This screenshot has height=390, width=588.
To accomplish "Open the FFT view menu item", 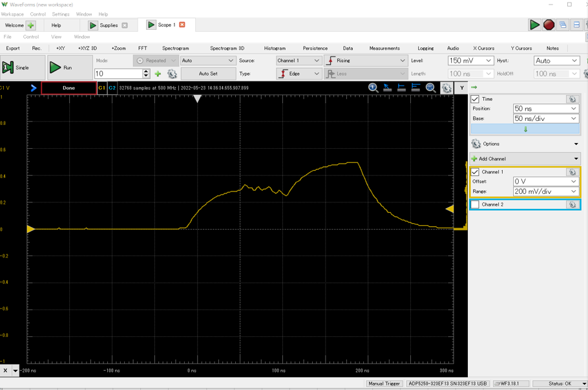I will 142,49.
